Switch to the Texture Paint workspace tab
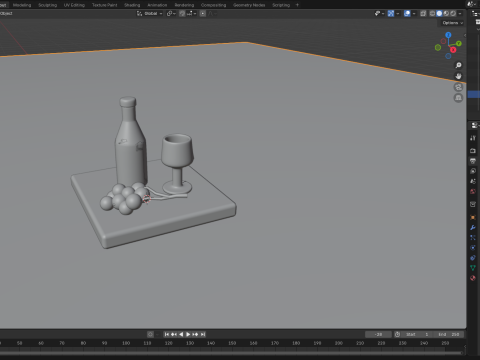 [x=104, y=5]
